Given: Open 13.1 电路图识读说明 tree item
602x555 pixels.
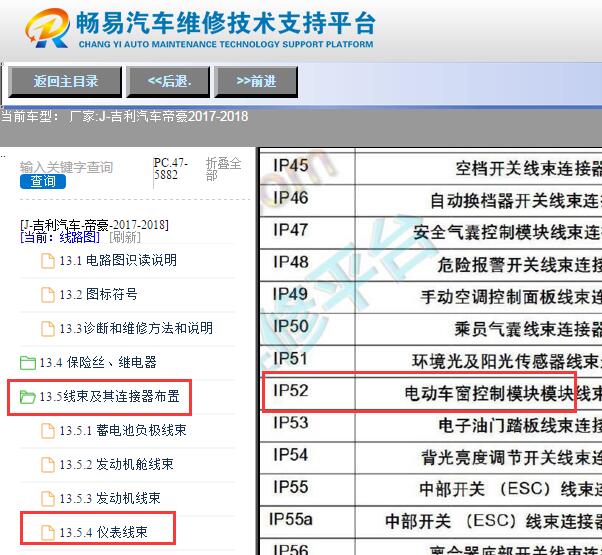Looking at the screenshot, I should 118,261.
